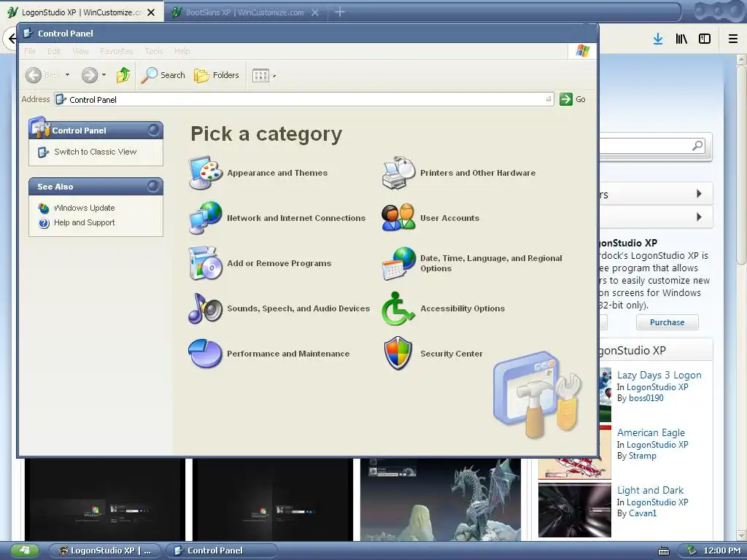Collapse the See Also sidebar section
This screenshot has height=560, width=747.
point(153,186)
